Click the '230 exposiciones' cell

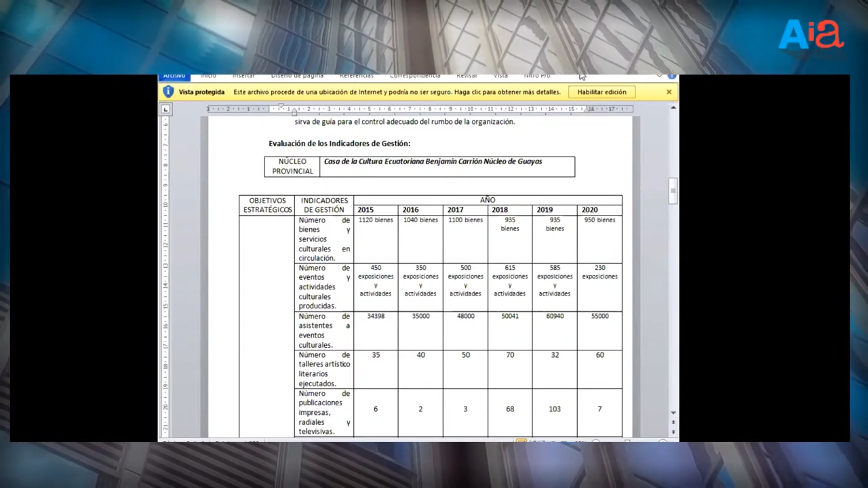tap(599, 287)
